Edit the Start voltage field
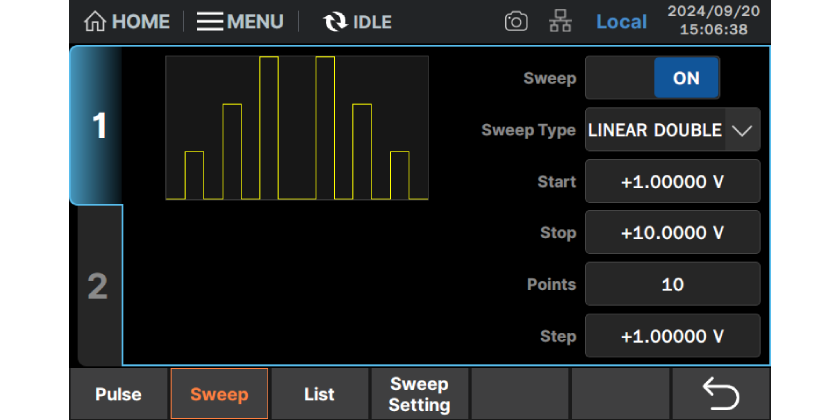Image resolution: width=840 pixels, height=420 pixels. [672, 181]
